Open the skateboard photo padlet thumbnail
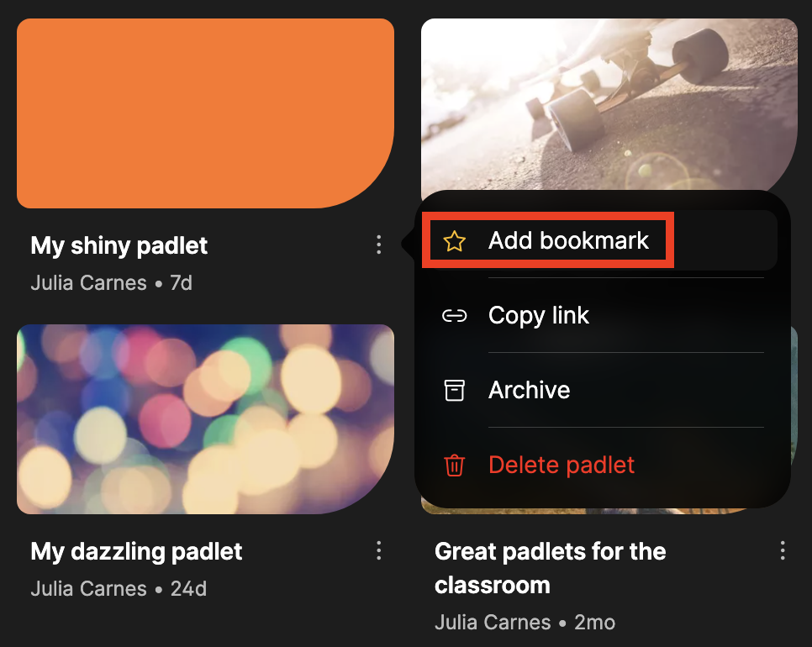This screenshot has width=812, height=647. (x=609, y=104)
